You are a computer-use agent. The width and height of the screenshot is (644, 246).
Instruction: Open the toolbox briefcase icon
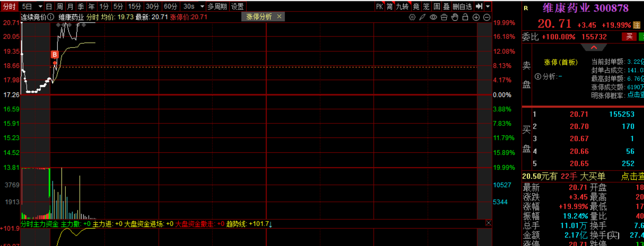click(444, 17)
